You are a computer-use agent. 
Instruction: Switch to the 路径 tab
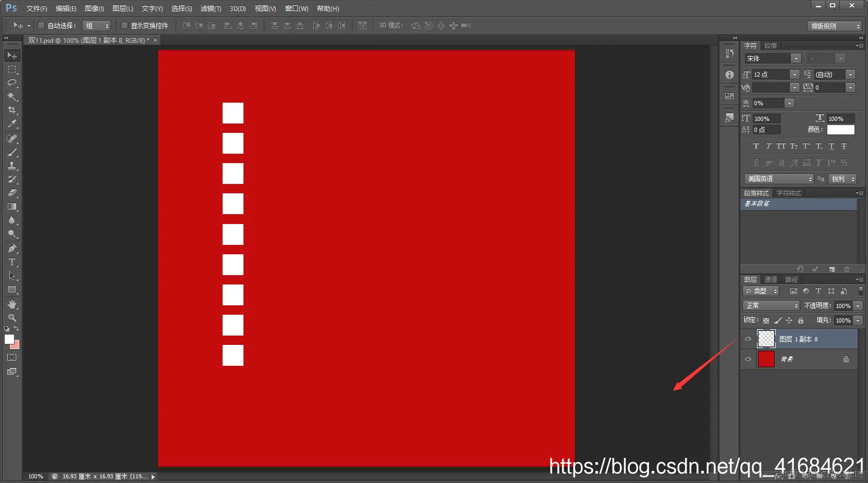[791, 280]
